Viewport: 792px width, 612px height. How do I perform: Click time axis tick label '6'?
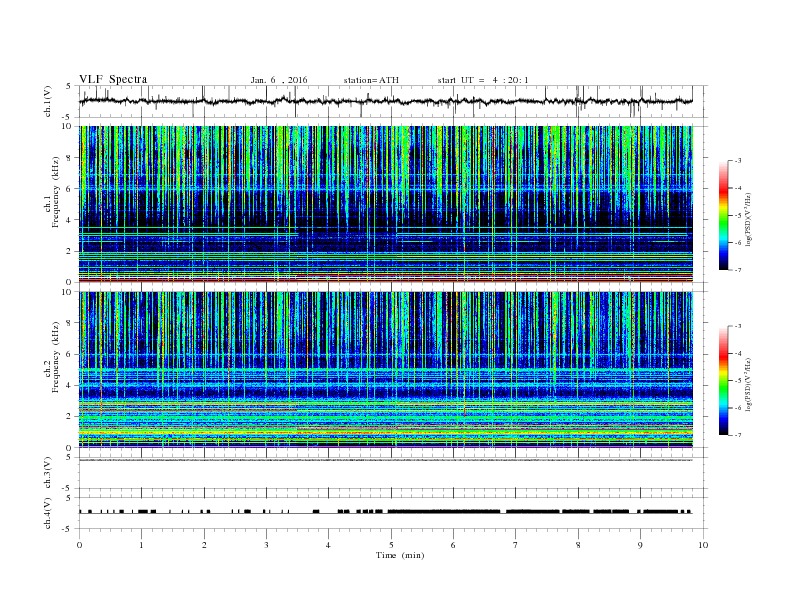[454, 545]
